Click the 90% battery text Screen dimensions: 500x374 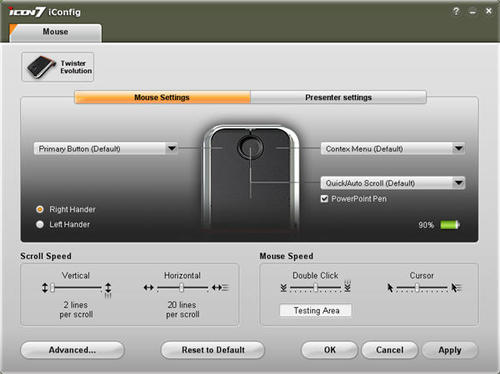tap(426, 225)
